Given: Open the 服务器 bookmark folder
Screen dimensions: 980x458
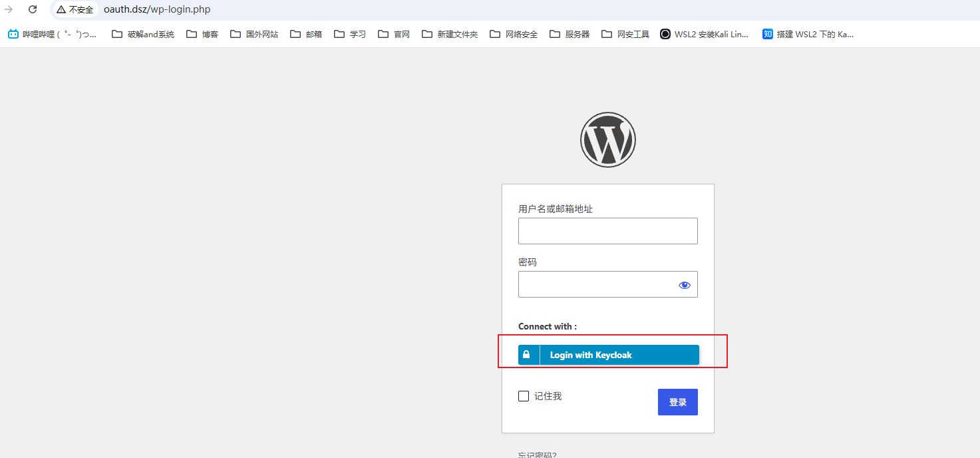Looking at the screenshot, I should click(x=570, y=34).
